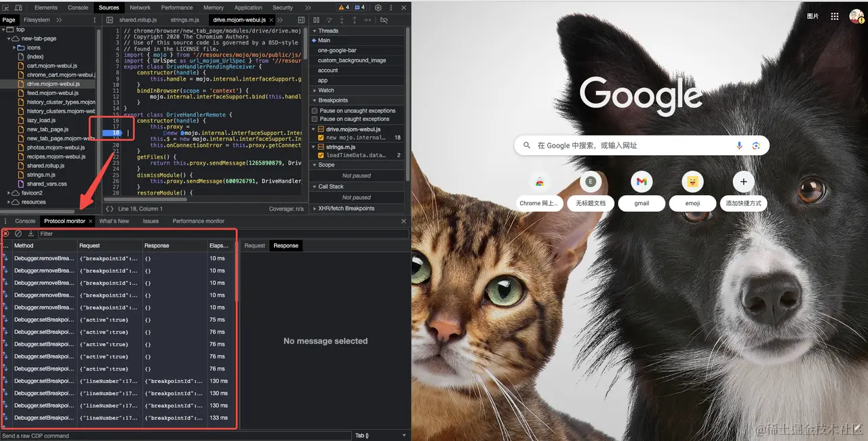868x441 pixels.
Task: Select shared_vars.css in file tree
Action: coord(47,184)
